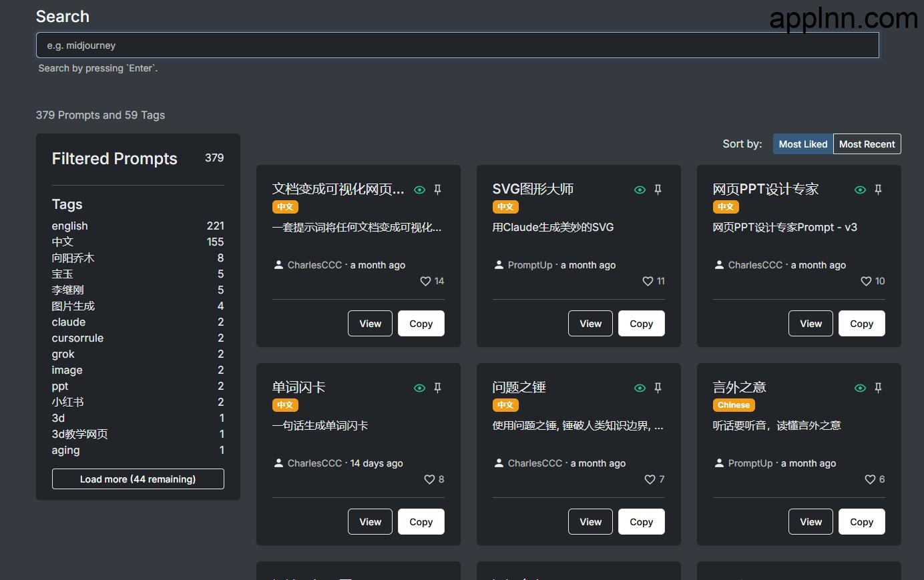View the SVG图形大师 prompt
The height and width of the screenshot is (580, 924).
[x=590, y=324]
